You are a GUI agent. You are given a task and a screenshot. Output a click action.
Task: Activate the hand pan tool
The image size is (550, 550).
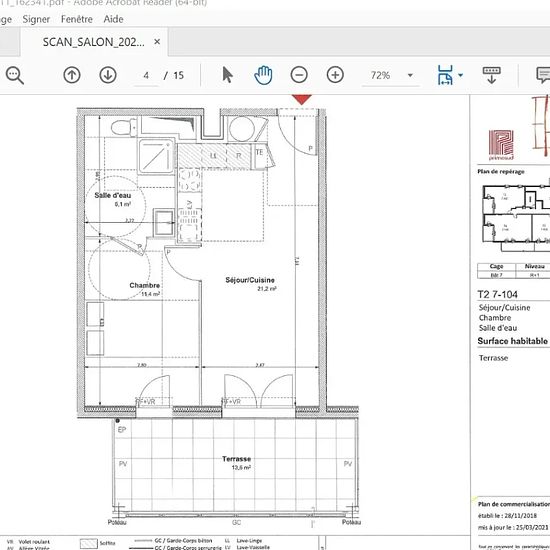(x=263, y=75)
